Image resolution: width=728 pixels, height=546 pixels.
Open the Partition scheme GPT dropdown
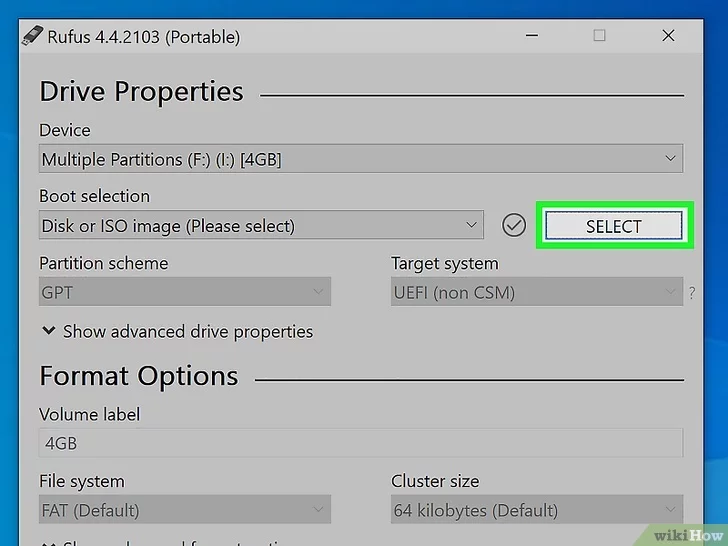coord(185,292)
